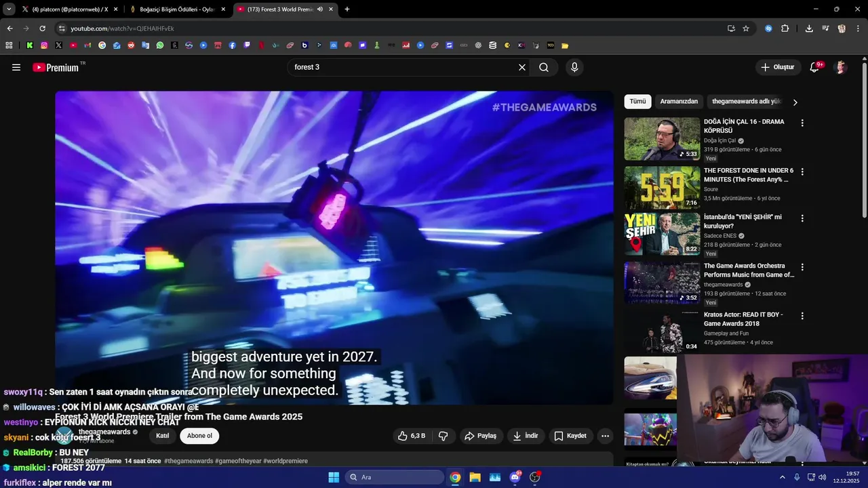Open Chrome media control icon
Viewport: 868px width, 488px height.
pyautogui.click(x=825, y=28)
